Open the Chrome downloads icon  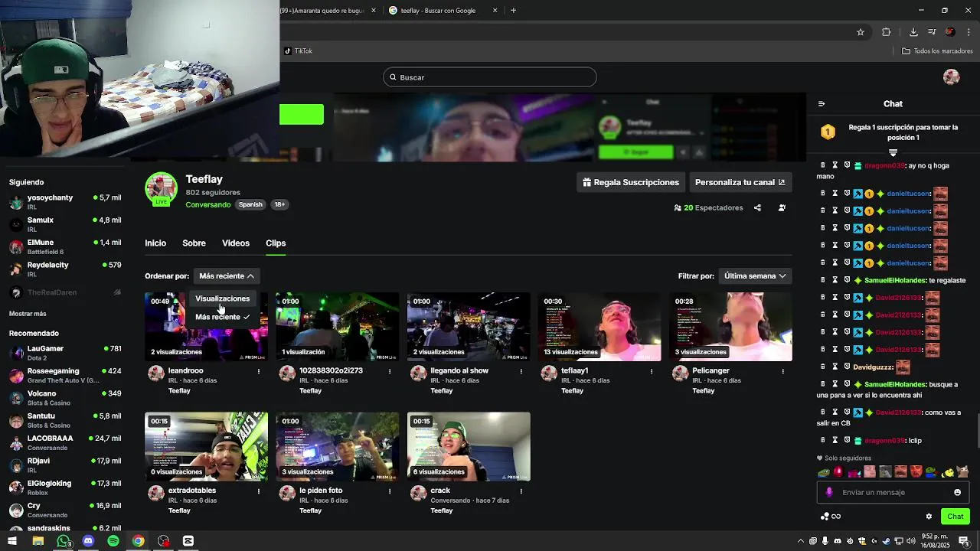(x=913, y=32)
